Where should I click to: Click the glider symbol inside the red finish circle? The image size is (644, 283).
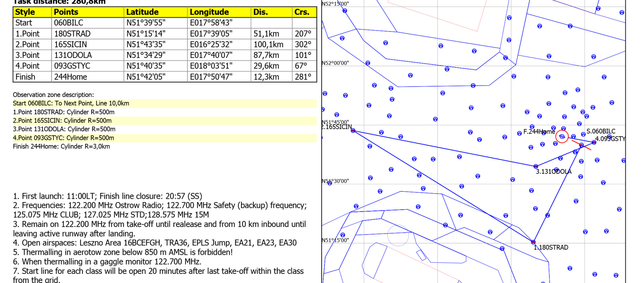[x=562, y=137]
